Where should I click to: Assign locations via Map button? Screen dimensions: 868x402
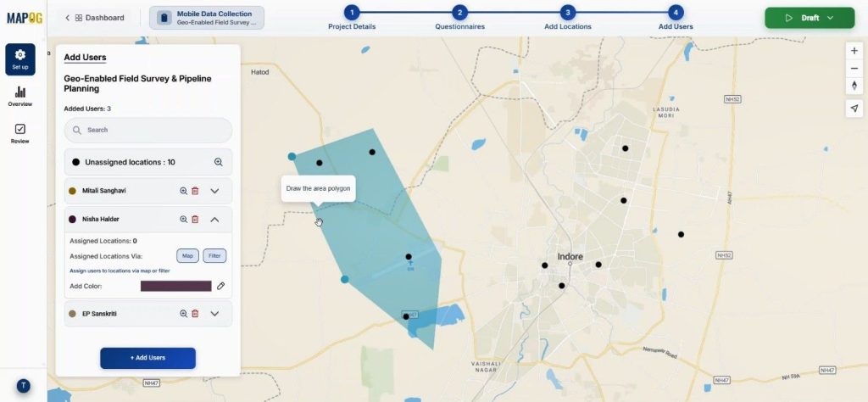click(x=187, y=255)
